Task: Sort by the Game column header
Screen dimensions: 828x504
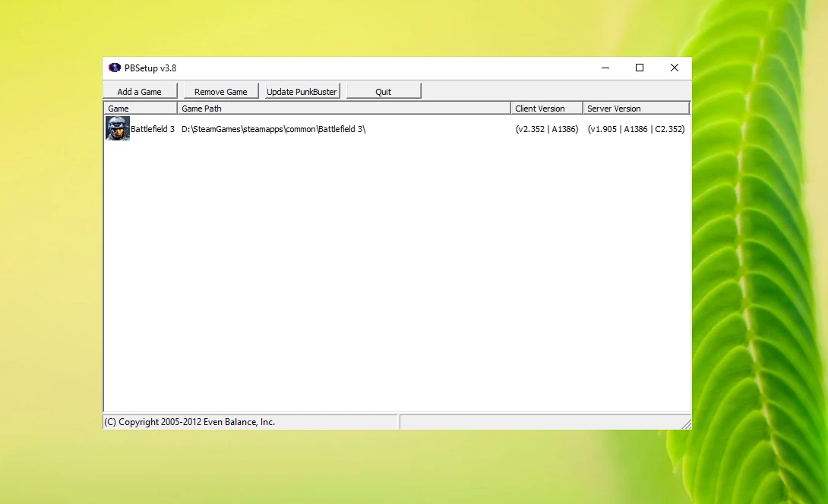Action: point(141,109)
